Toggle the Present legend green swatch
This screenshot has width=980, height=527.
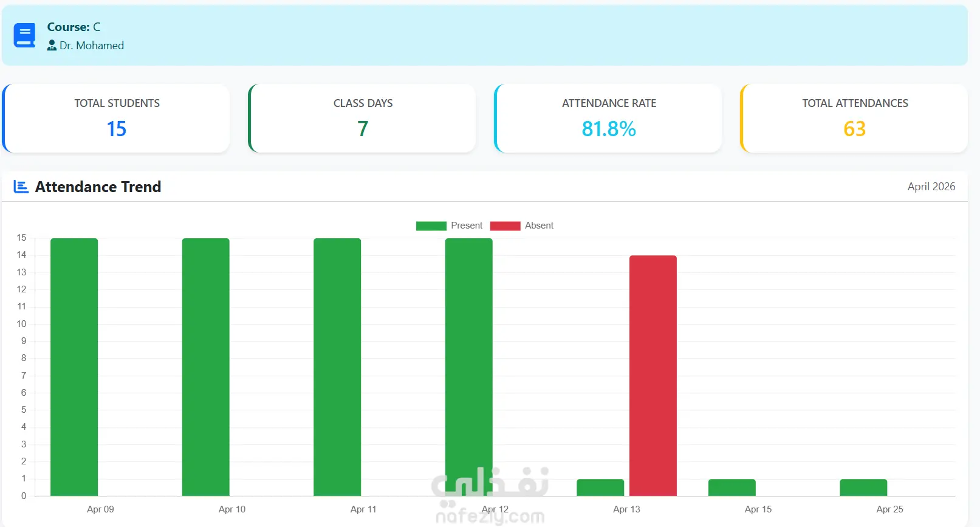point(431,226)
